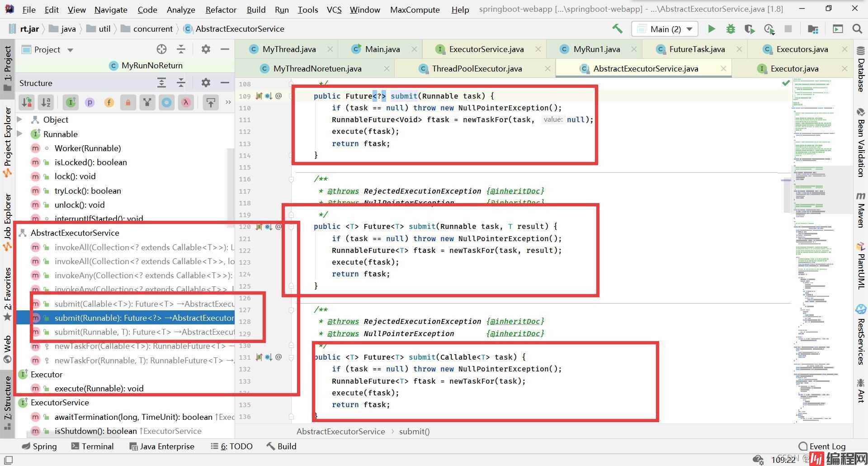Click the Profile run icon

tap(769, 29)
